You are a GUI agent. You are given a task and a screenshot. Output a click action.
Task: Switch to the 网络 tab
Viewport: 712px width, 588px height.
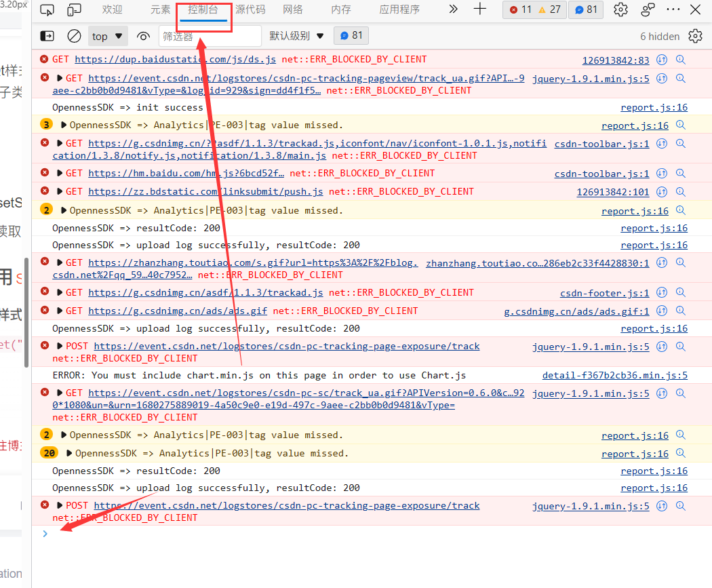point(292,9)
